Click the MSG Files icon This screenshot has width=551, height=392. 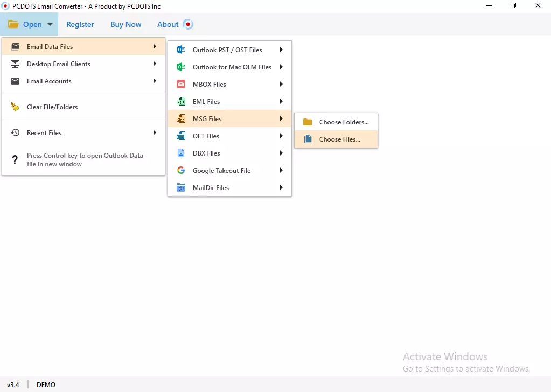pos(181,118)
